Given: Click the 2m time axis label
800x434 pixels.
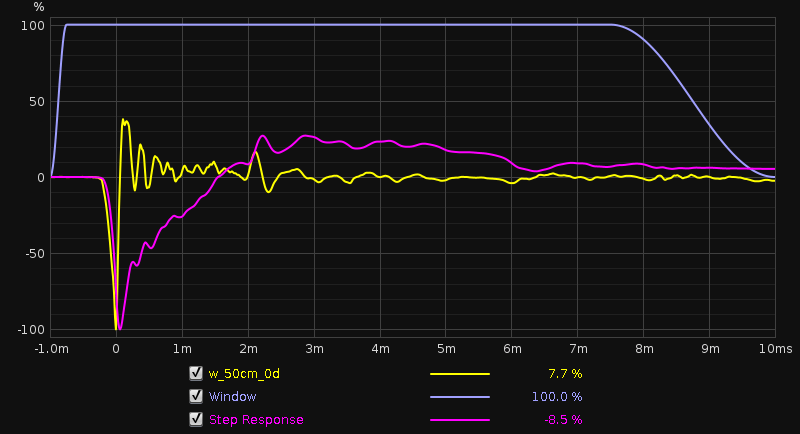Looking at the screenshot, I should coord(248,349).
